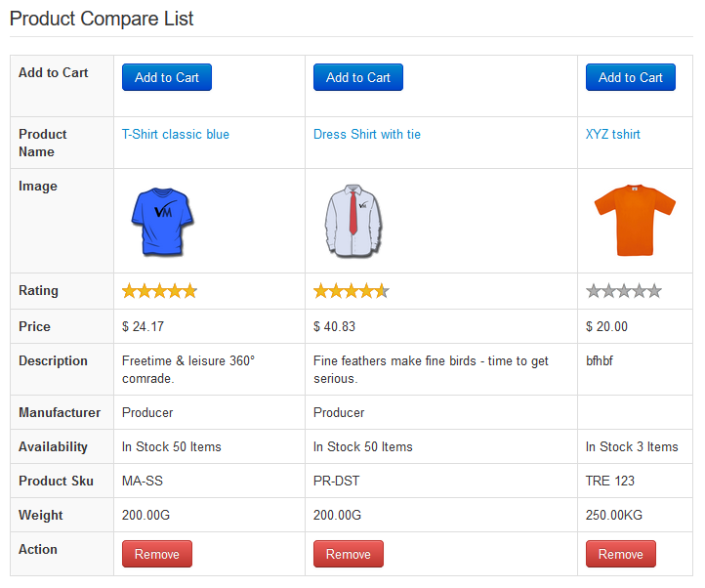The height and width of the screenshot is (588, 705).
Task: Click the orange T-shirt product image
Action: point(634,220)
